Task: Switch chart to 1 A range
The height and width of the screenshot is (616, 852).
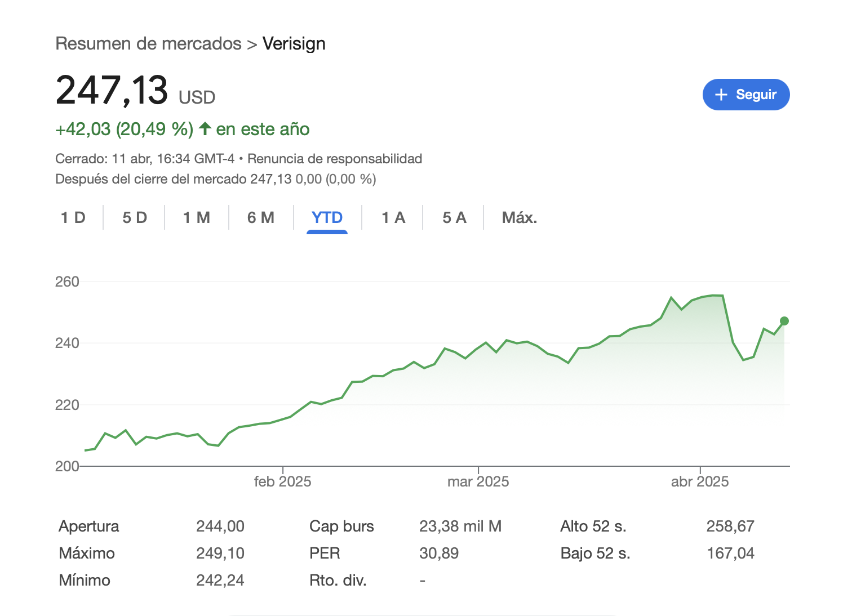Action: (393, 218)
